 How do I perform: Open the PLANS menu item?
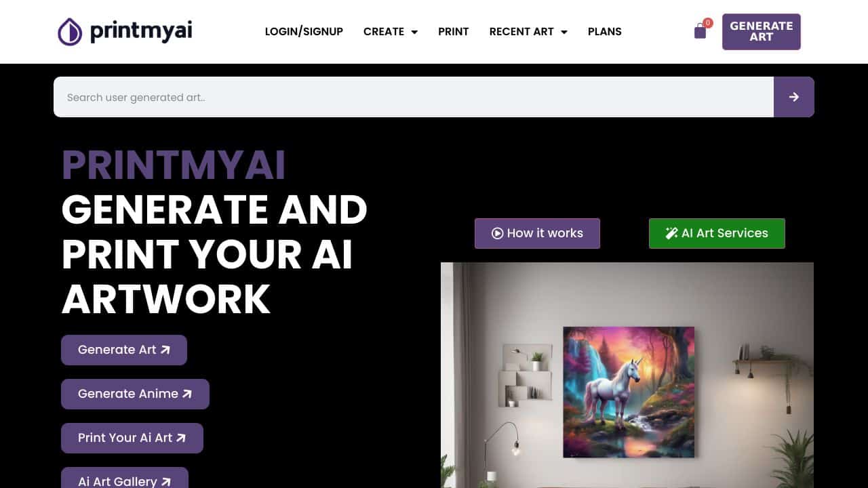point(605,32)
